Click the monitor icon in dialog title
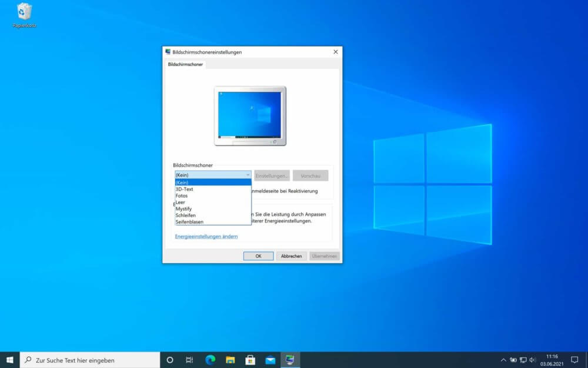 pos(168,52)
